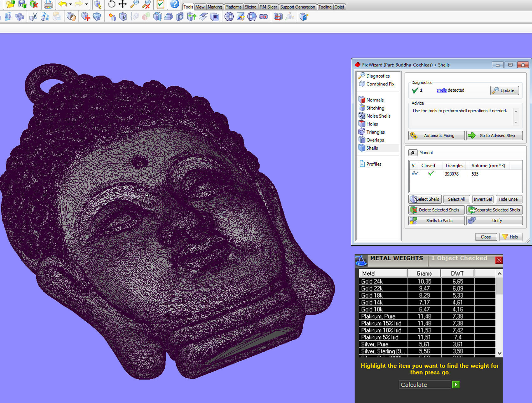Click Go to Advised Step
The width and height of the screenshot is (532, 403).
[x=494, y=135]
